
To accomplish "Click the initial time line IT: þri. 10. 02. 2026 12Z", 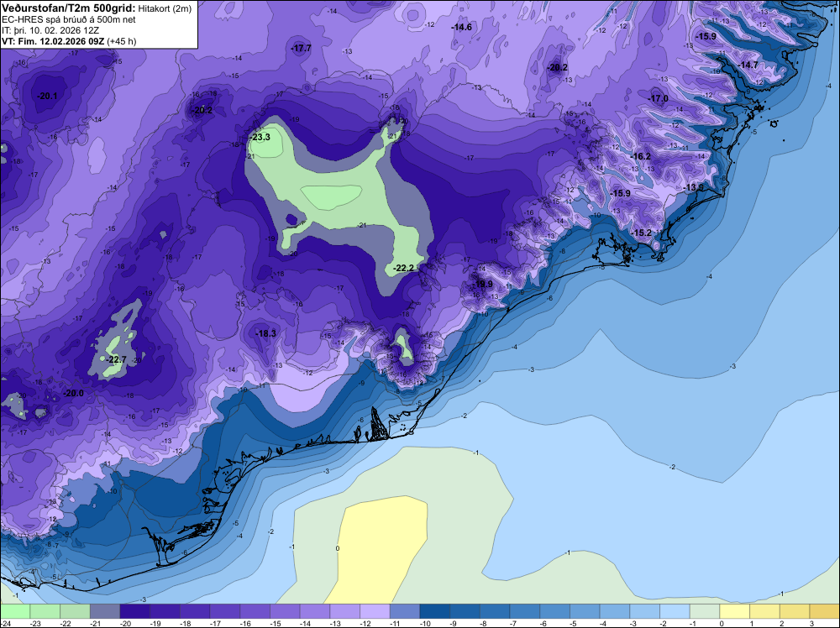I will tap(50, 30).
